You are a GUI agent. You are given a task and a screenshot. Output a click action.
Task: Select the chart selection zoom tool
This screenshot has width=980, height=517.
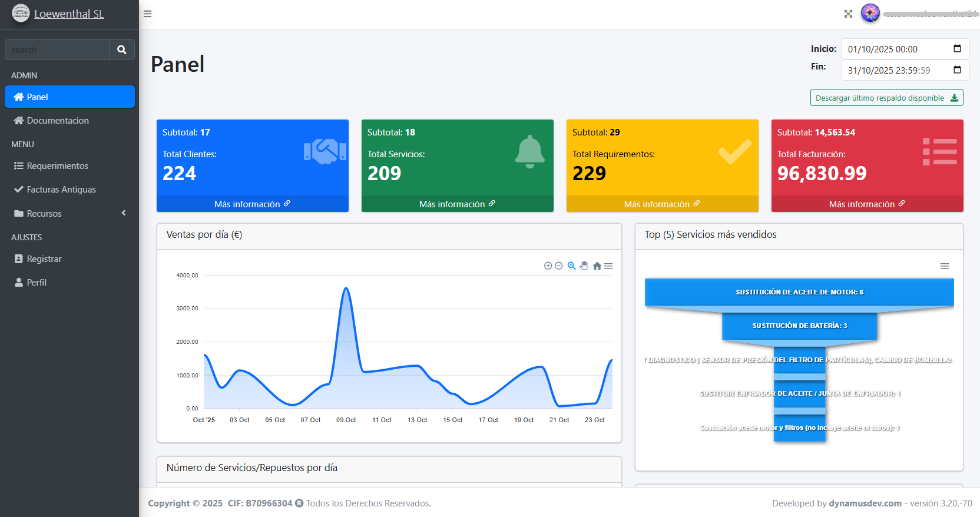[x=571, y=266]
